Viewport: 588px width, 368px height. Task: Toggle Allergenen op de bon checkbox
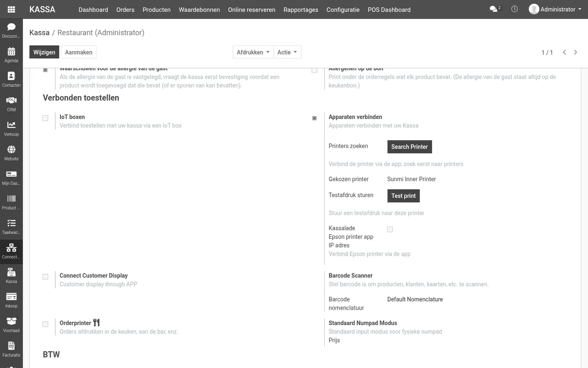click(314, 70)
